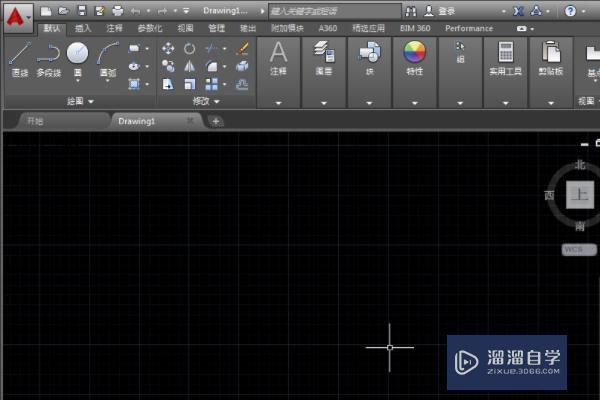Switch to the 插入 (Insert) ribbon tab

tap(83, 28)
